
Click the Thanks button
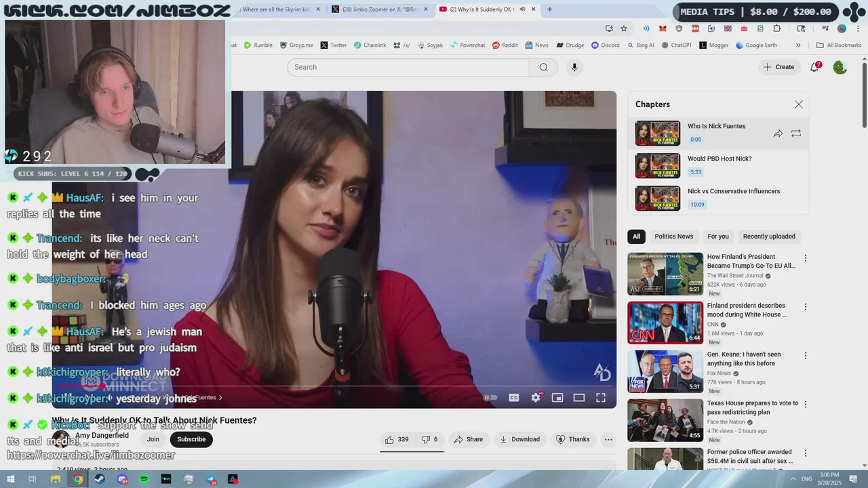[x=573, y=439]
